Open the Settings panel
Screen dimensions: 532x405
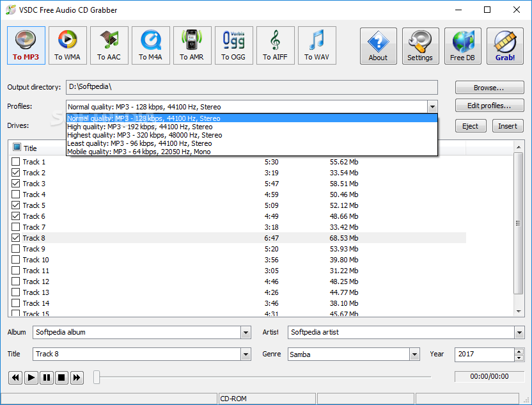coord(420,46)
